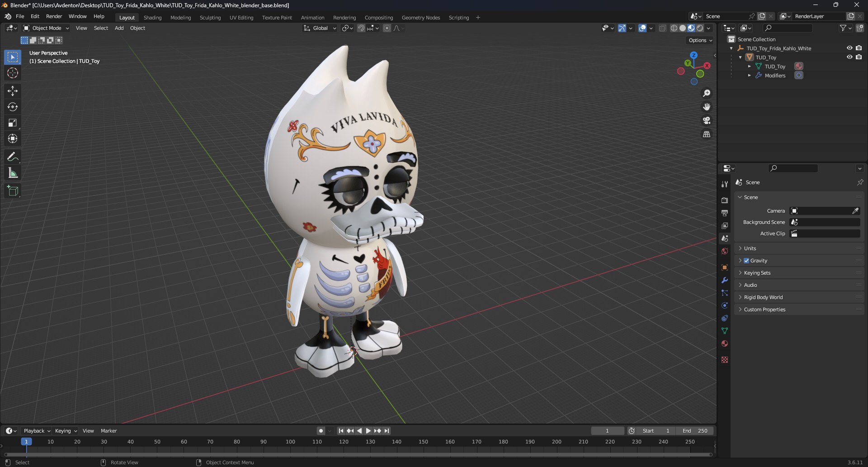
Task: Switch to wireframe viewport shading
Action: pos(674,28)
